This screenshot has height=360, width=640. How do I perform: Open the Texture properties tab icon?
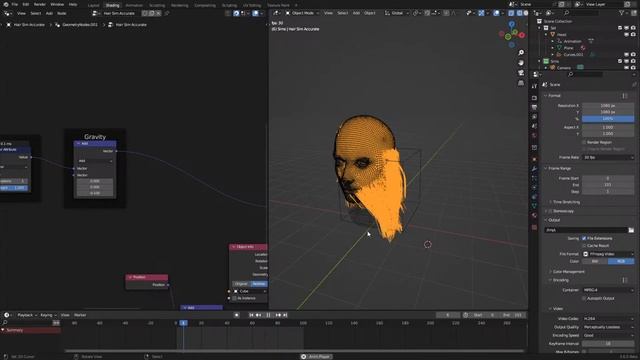pyautogui.click(x=534, y=227)
